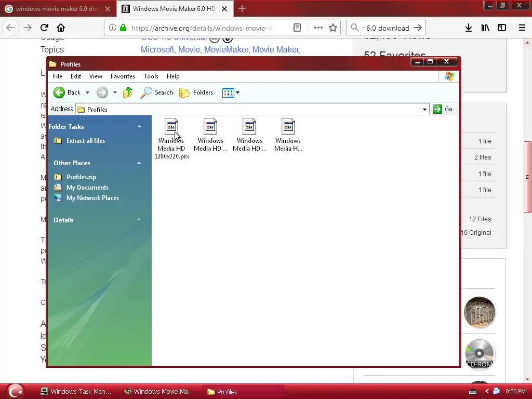Click the CD-ROM thumbnail on webpage
This screenshot has height=399, width=532.
tap(479, 354)
